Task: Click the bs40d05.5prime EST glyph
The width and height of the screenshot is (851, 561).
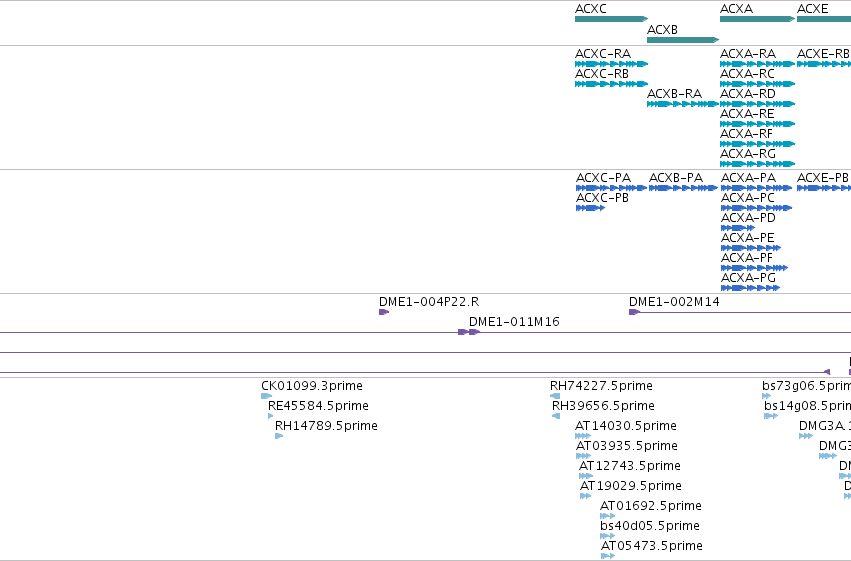Action: pos(607,536)
